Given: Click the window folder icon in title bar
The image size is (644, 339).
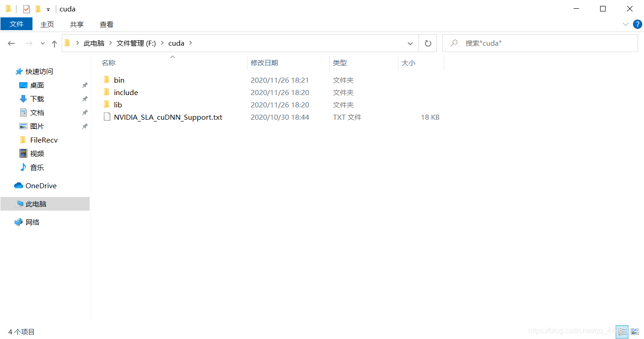Looking at the screenshot, I should 8,9.
